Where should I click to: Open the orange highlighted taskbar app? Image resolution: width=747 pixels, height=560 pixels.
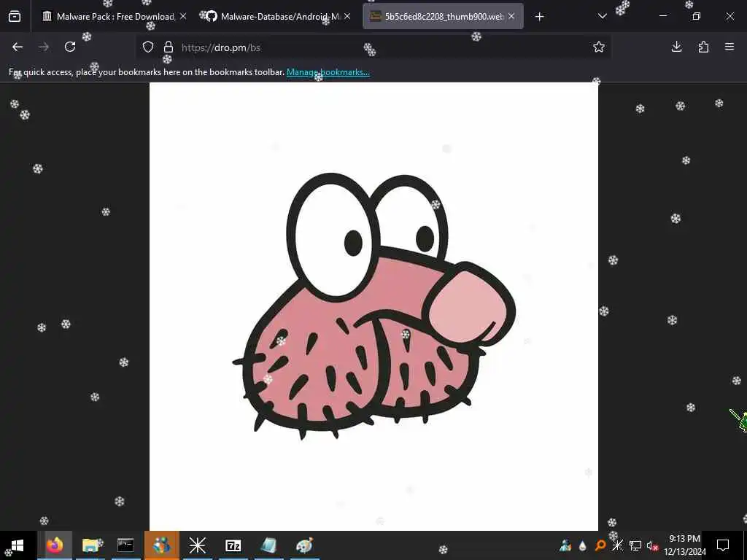click(162, 545)
